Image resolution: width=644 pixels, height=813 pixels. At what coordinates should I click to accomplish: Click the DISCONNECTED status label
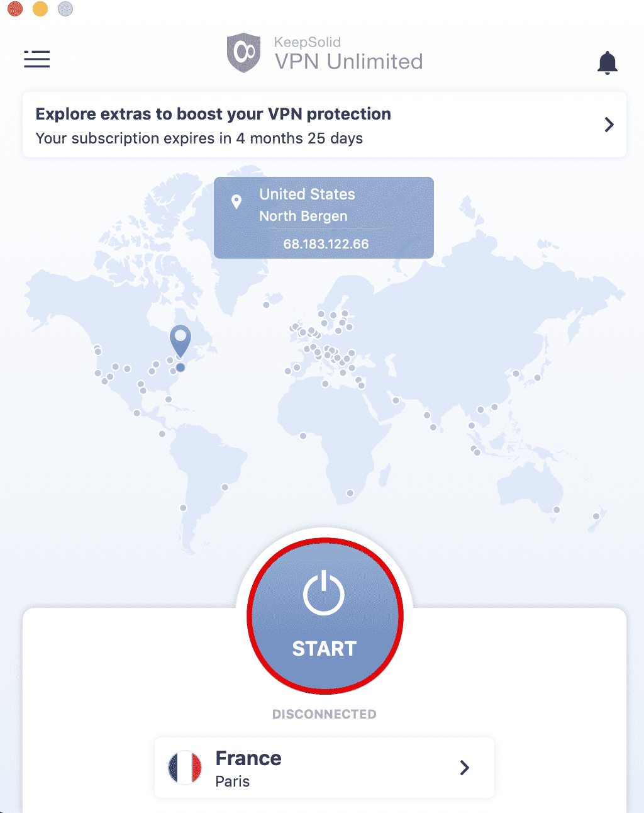325,714
